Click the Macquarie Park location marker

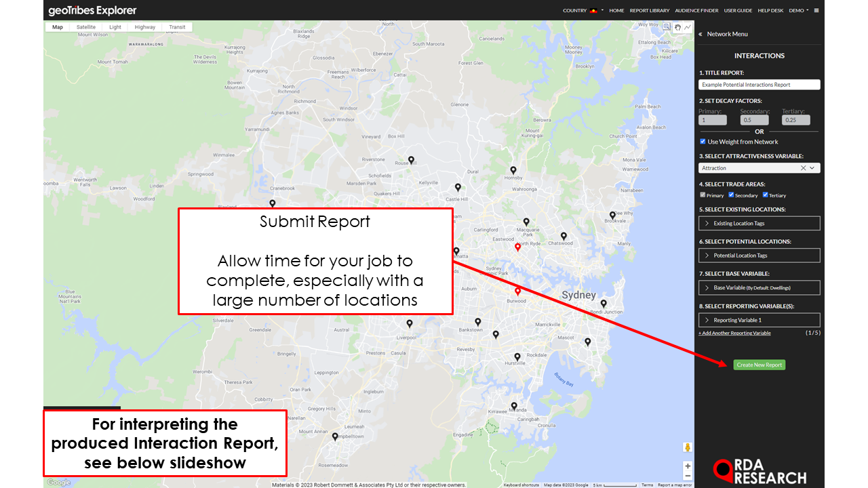click(x=526, y=222)
